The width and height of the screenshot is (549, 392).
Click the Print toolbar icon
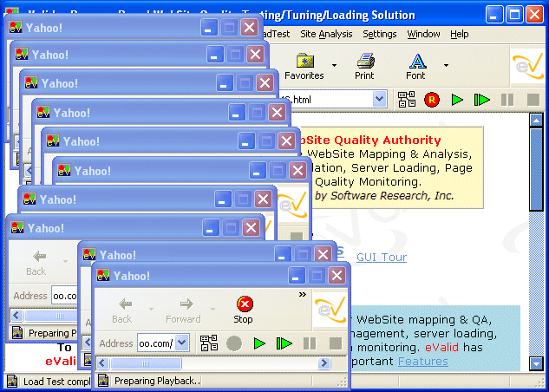coord(365,66)
